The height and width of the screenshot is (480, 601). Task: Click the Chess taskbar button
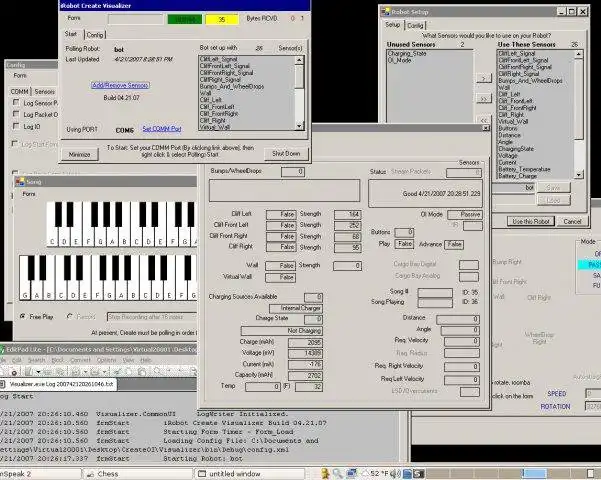click(x=138, y=474)
